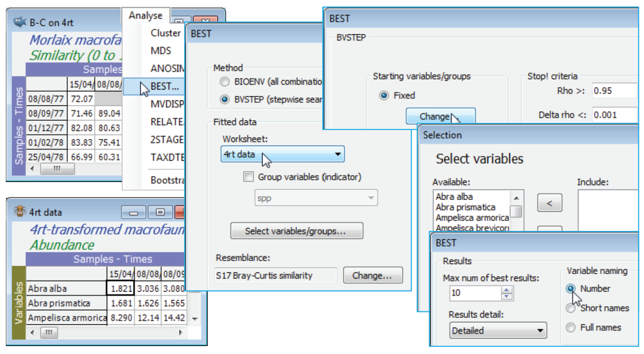Click Change... button beside Resemblance
Viewport: 644px width, 354px height.
373,275
